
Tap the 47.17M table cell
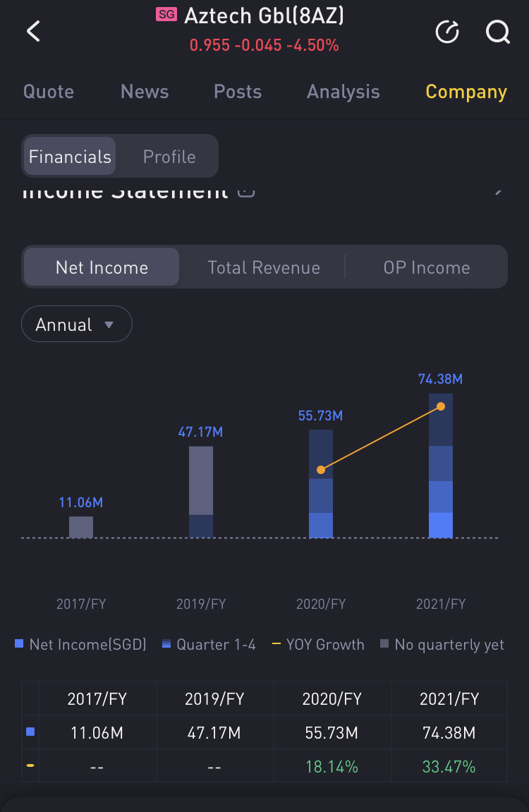214,733
